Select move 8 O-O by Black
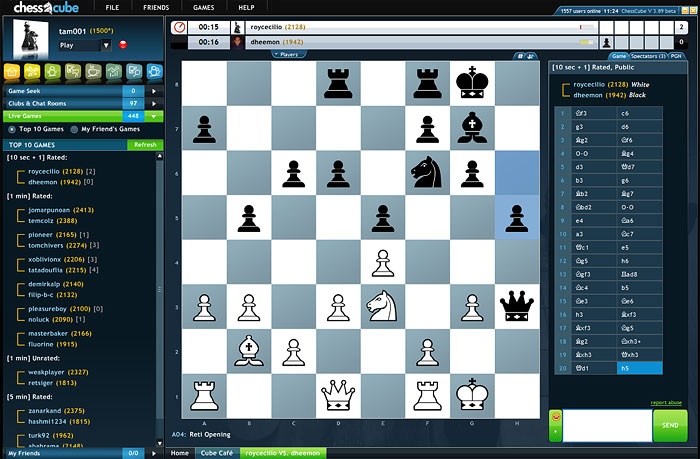The height and width of the screenshot is (459, 700). coord(639,207)
